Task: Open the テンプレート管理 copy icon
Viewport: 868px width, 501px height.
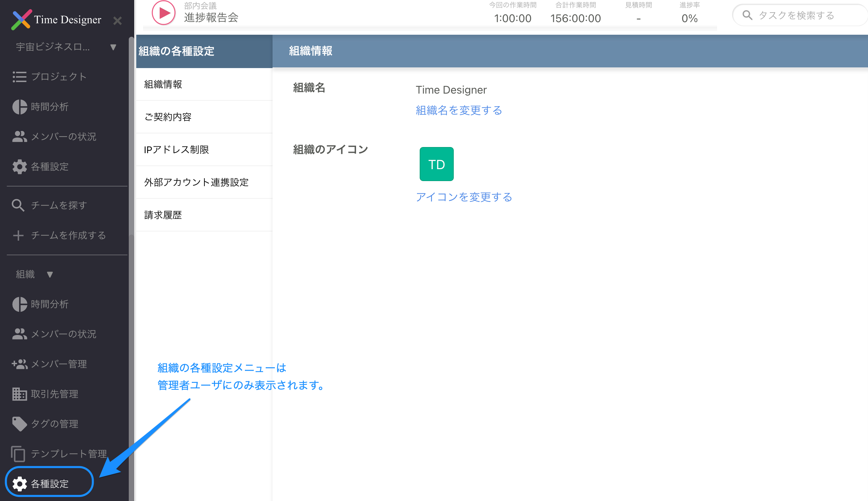Action: coord(18,454)
